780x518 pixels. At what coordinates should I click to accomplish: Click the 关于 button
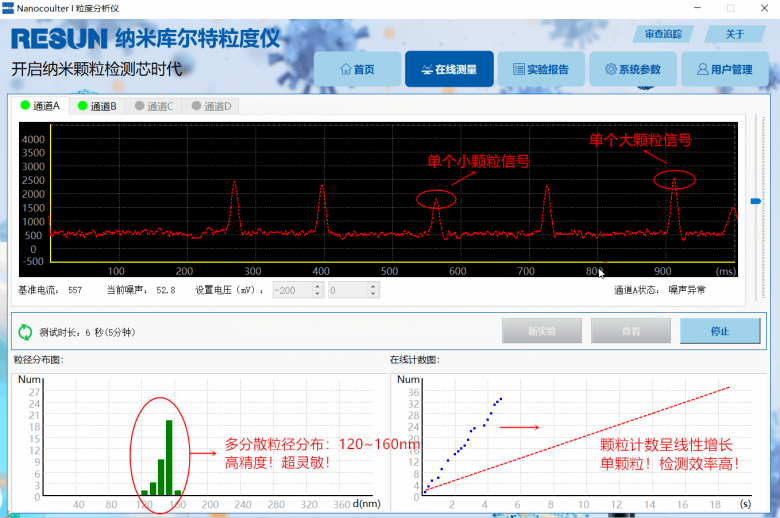click(x=735, y=34)
